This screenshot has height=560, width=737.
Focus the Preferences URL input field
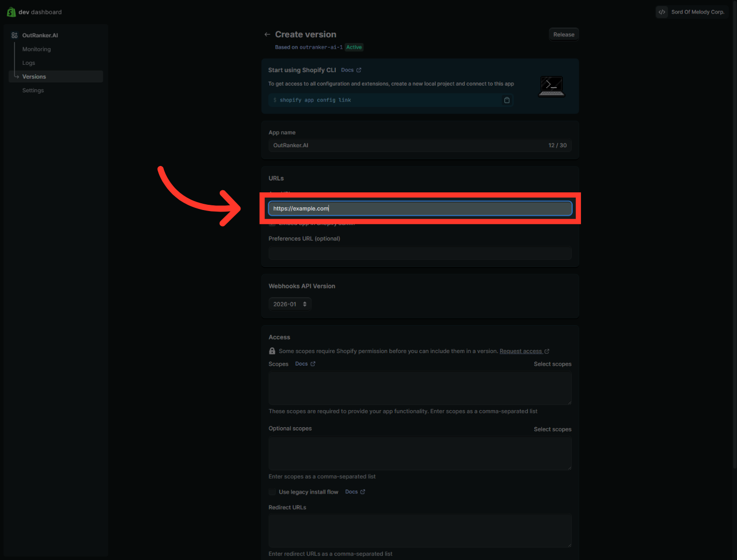coord(420,254)
